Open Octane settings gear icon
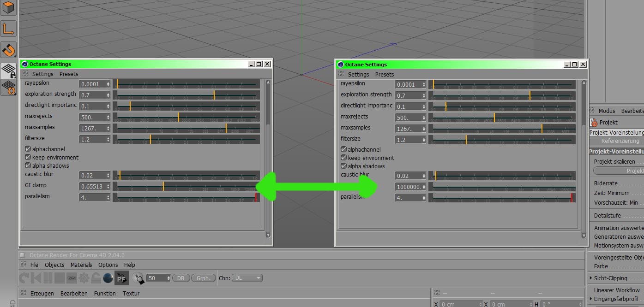 click(84, 278)
